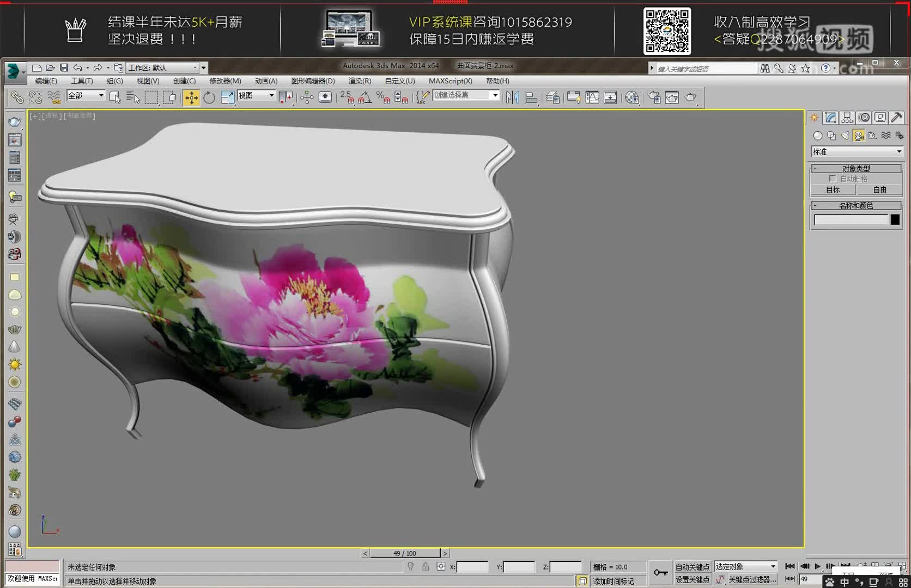Toggle 2.5 snap mode
The height and width of the screenshot is (588, 911).
tap(345, 97)
